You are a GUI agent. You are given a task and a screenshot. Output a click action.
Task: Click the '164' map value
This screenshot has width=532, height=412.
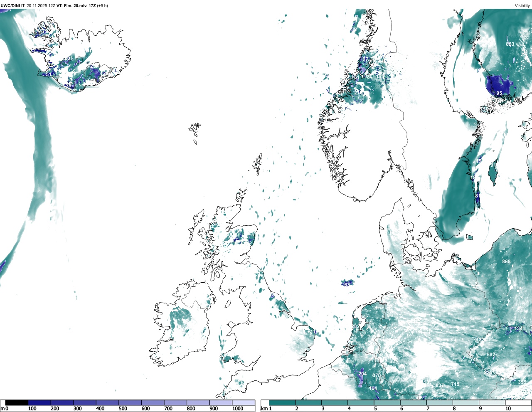pos(373,389)
